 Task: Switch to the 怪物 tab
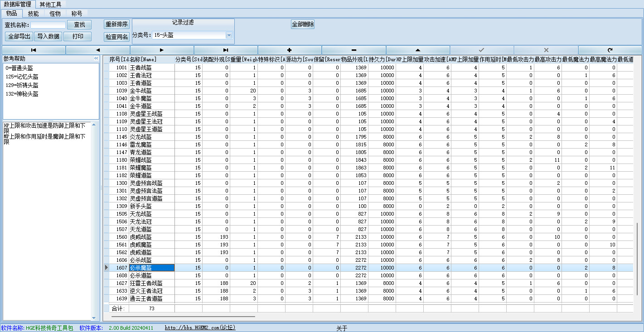click(55, 14)
